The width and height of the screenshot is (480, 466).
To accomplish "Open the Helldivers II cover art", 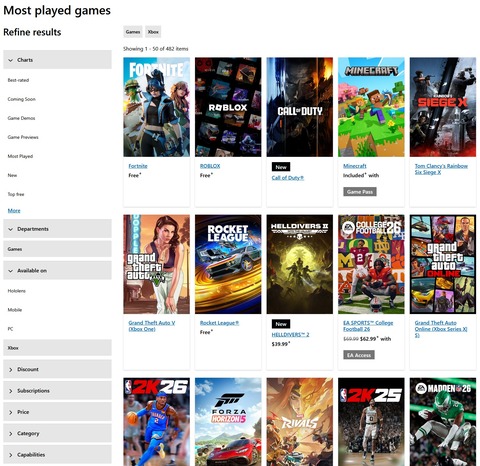I will click(x=300, y=264).
